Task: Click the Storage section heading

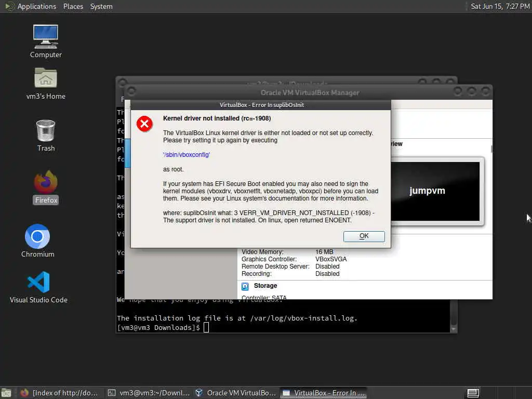Action: tap(265, 286)
